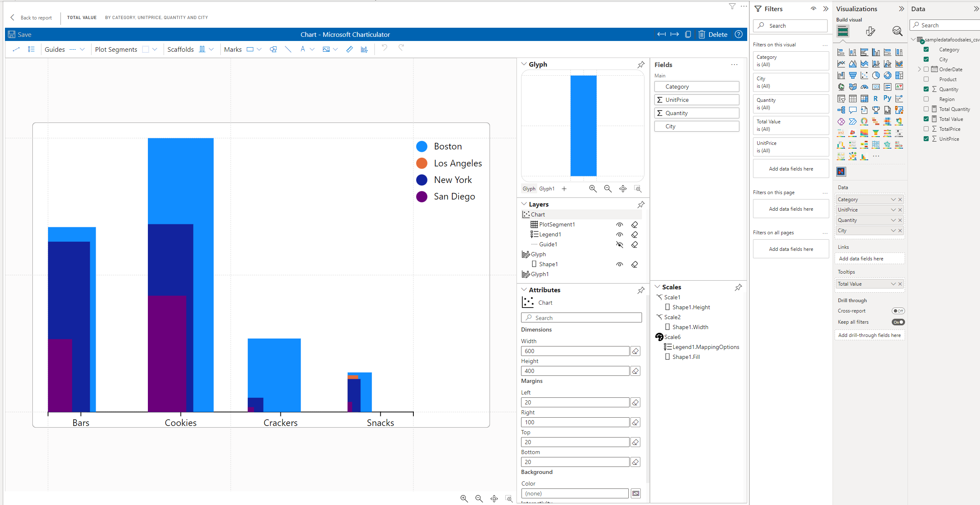This screenshot has height=505, width=980.
Task: Click the undo arrow in toolbar
Action: 384,48
